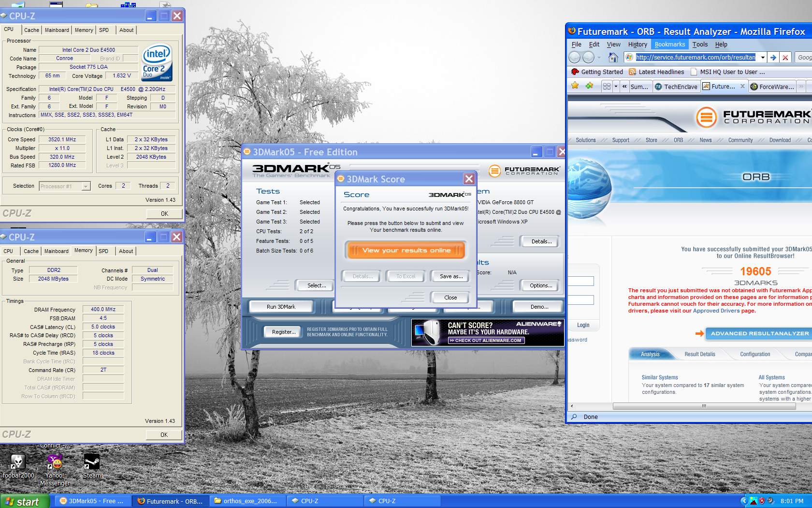Image resolution: width=812 pixels, height=508 pixels.
Task: Open tab groups dropdown arrow
Action: pos(616,87)
